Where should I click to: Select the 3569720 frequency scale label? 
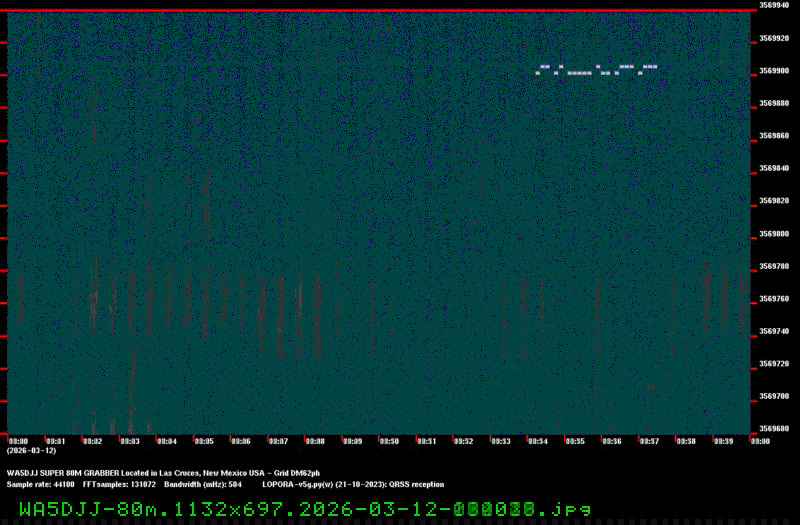[x=773, y=364]
